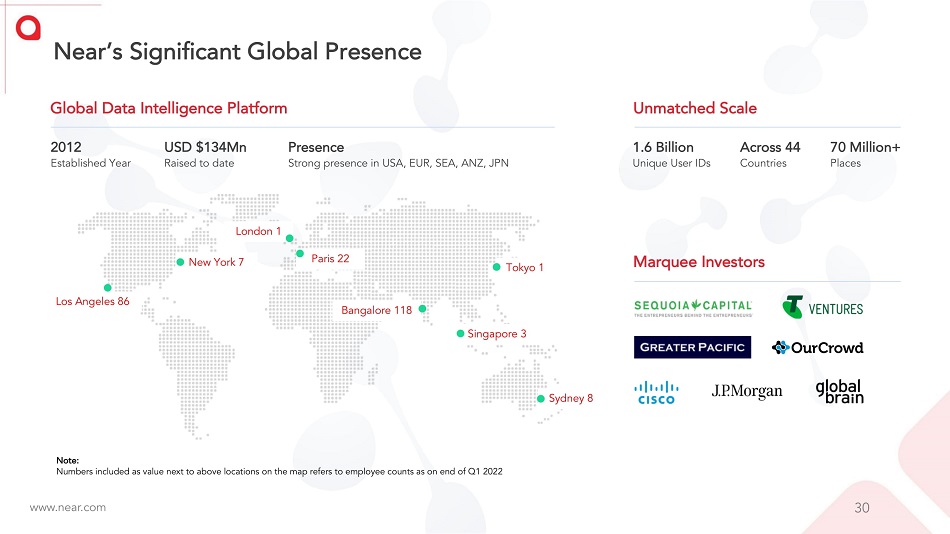Click the Bangalore 118 location label
This screenshot has height=534, width=950.
tap(376, 310)
